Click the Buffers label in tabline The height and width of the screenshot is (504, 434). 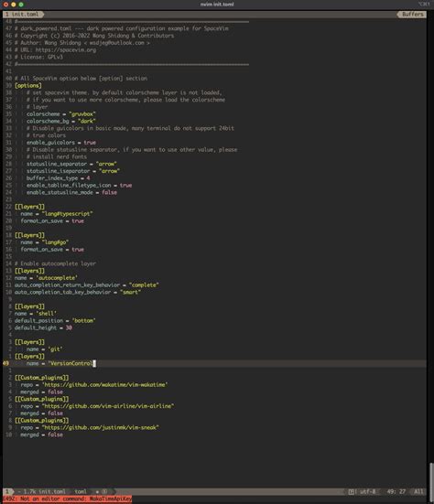412,15
